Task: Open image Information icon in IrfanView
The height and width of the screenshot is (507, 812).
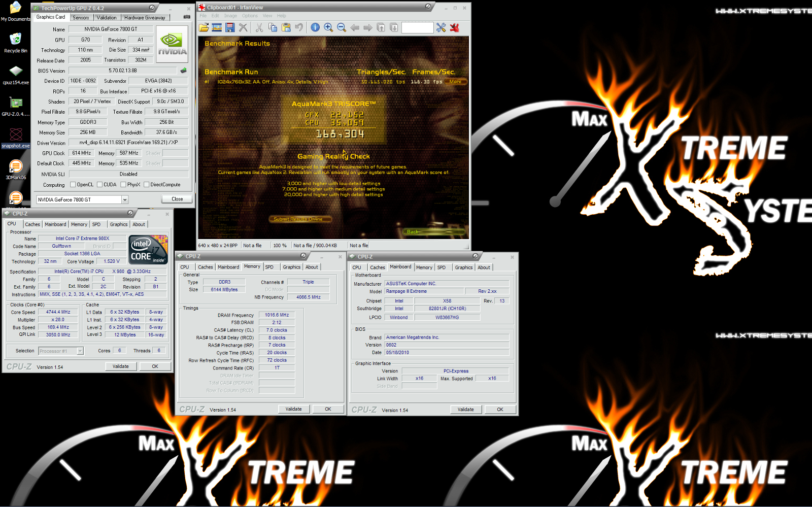Action: click(x=315, y=27)
